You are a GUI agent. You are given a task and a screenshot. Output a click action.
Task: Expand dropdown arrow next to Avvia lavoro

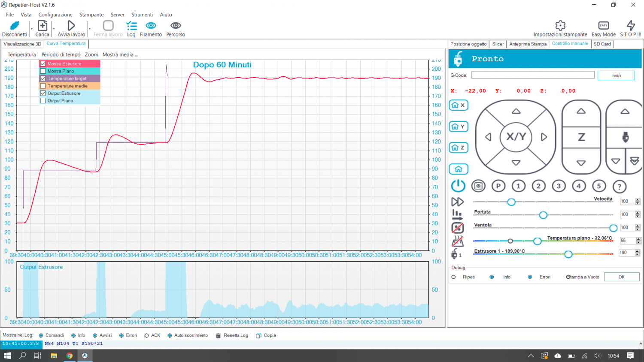tap(89, 29)
